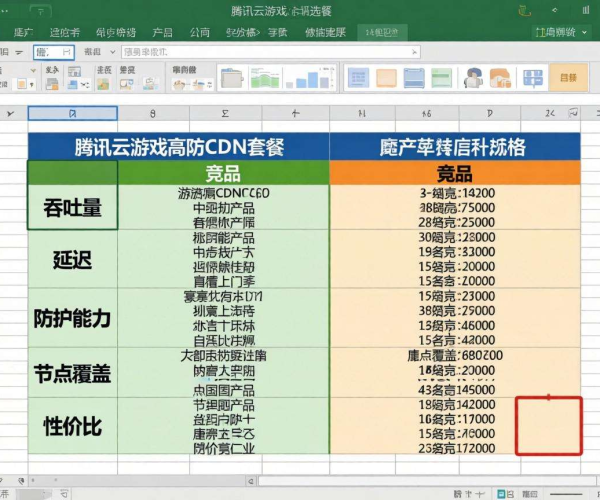This screenshot has width=600, height=500.
Task: Click the gray and orange stacked windows icon
Action: [x=52, y=84]
